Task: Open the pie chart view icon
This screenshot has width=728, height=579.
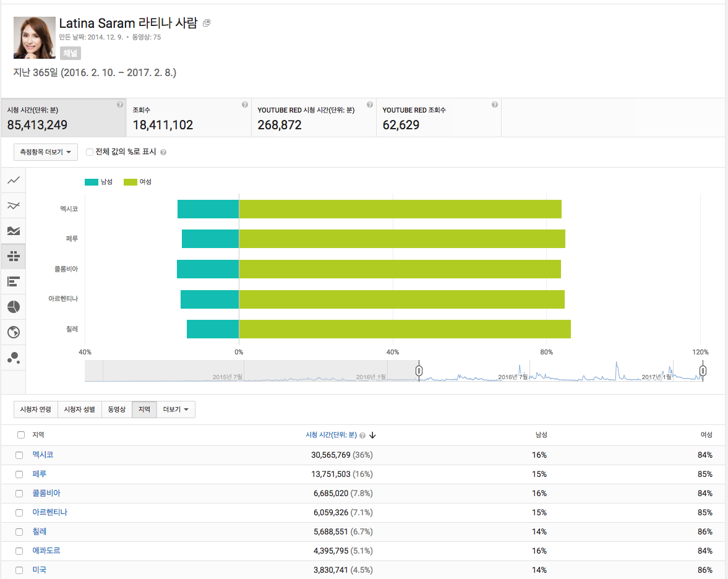Action: click(x=14, y=306)
